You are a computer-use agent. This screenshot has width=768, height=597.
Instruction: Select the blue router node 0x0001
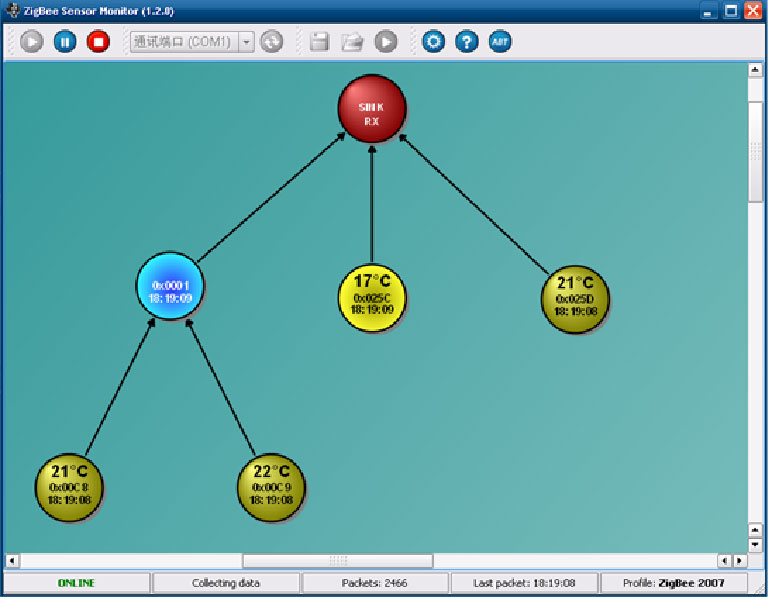170,285
